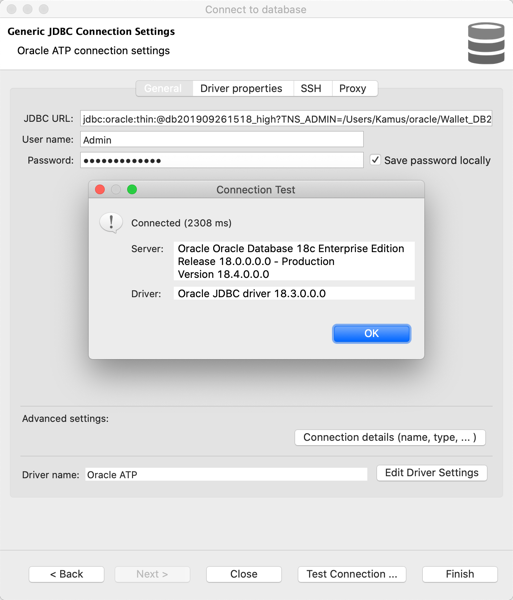The width and height of the screenshot is (513, 600).
Task: Click the Close button at bottom
Action: 244,574
